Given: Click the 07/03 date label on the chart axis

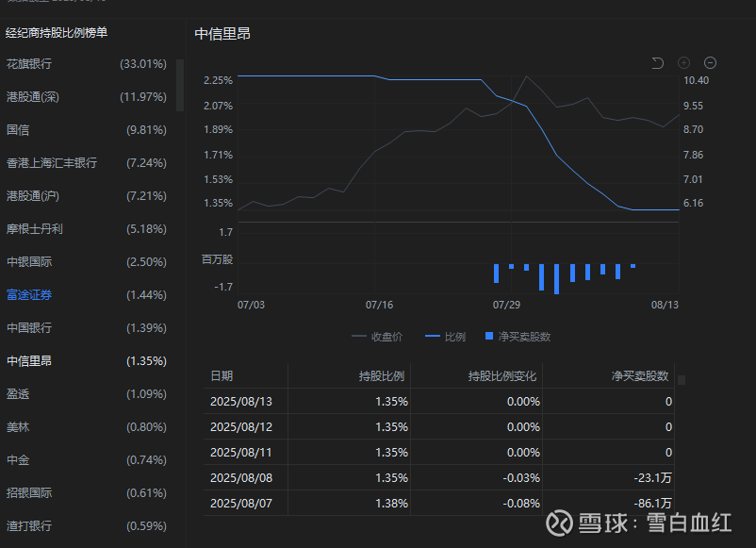Looking at the screenshot, I should point(251,305).
